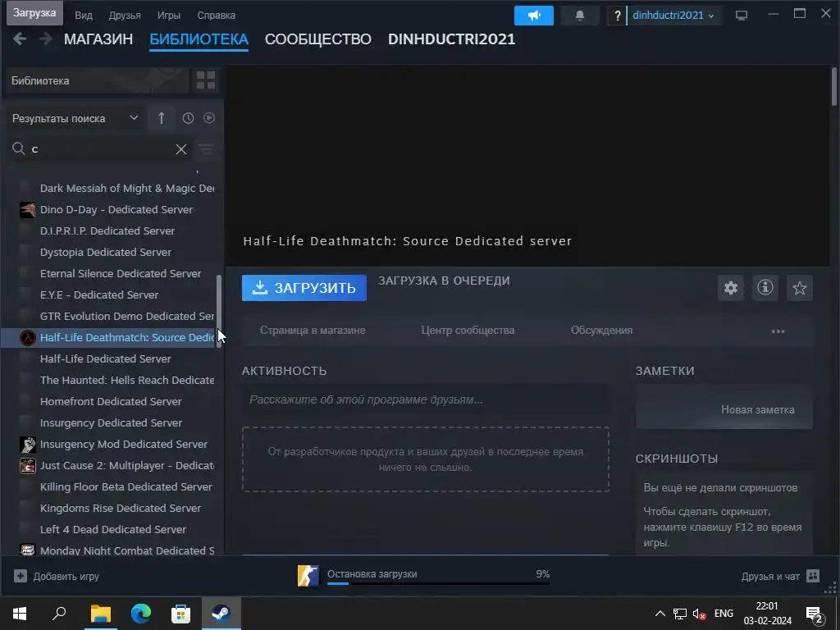Open Microsoft Store from taskbar
Image resolution: width=840 pixels, height=630 pixels.
[x=180, y=614]
